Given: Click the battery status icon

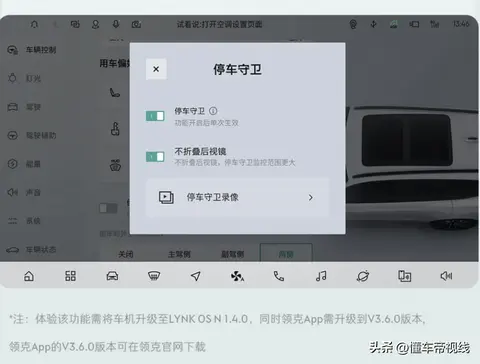Looking at the screenshot, I should 414,24.
